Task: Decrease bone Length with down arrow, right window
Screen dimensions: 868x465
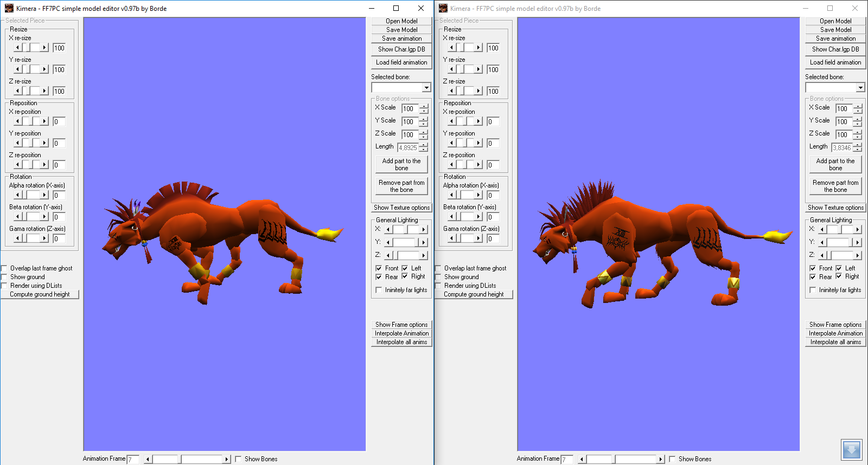Action: [x=858, y=150]
